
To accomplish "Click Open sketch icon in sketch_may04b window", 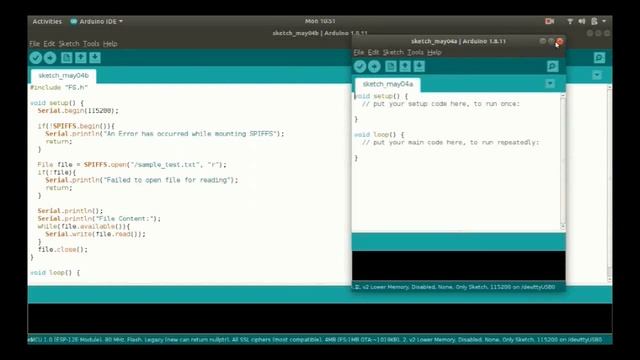I will tap(81, 58).
